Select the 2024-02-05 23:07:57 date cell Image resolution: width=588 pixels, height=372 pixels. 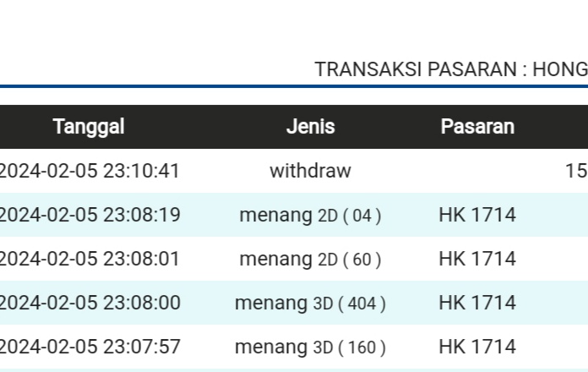tap(89, 347)
